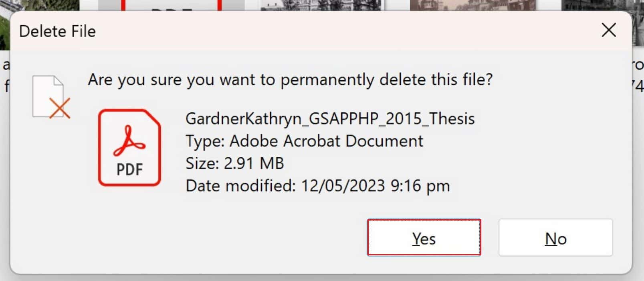Click the empty dialog title bar area
Image resolution: width=644 pixels, height=281 pixels.
345,31
